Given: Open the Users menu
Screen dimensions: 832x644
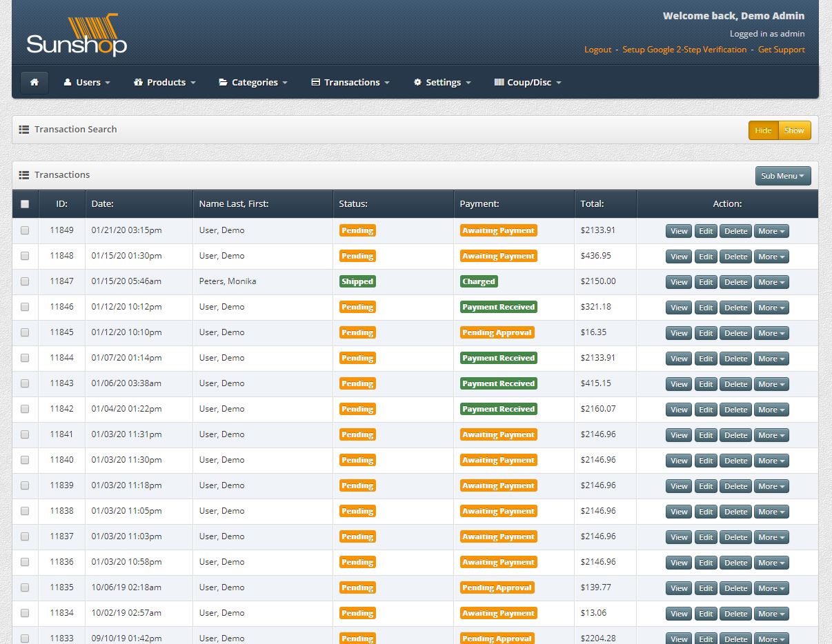Looking at the screenshot, I should pos(87,82).
